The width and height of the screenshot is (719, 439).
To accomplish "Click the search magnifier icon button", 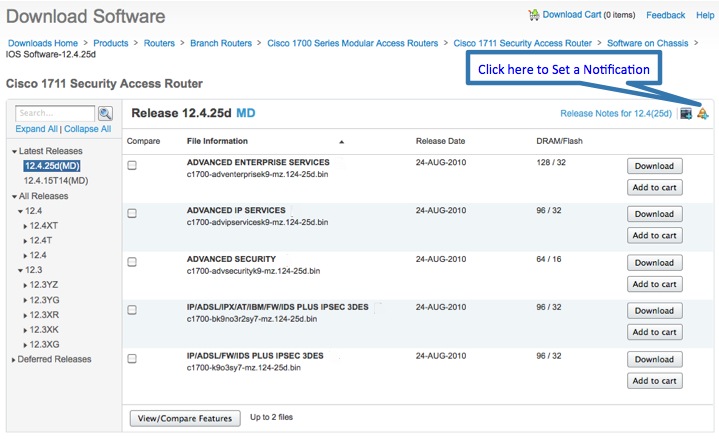I will [x=105, y=113].
